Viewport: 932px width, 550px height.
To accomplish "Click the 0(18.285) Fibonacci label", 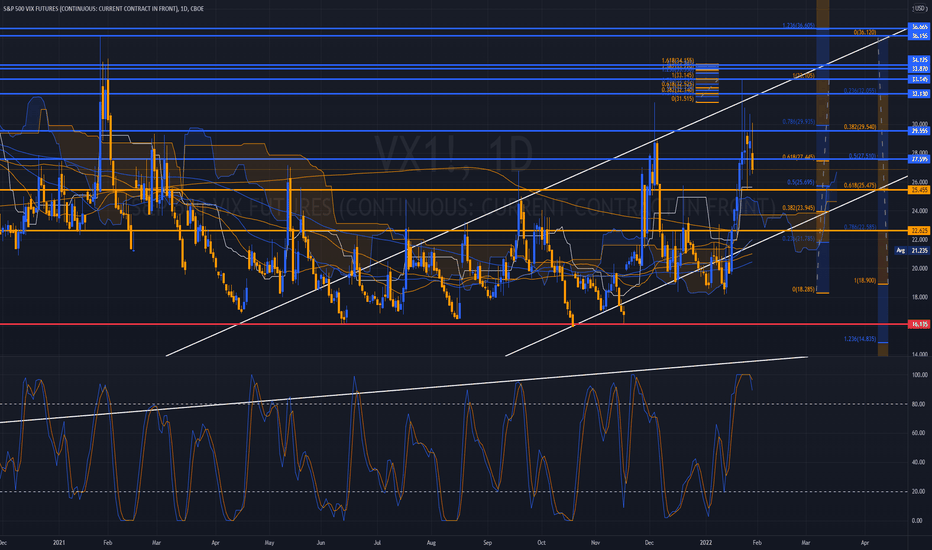I will (x=804, y=290).
